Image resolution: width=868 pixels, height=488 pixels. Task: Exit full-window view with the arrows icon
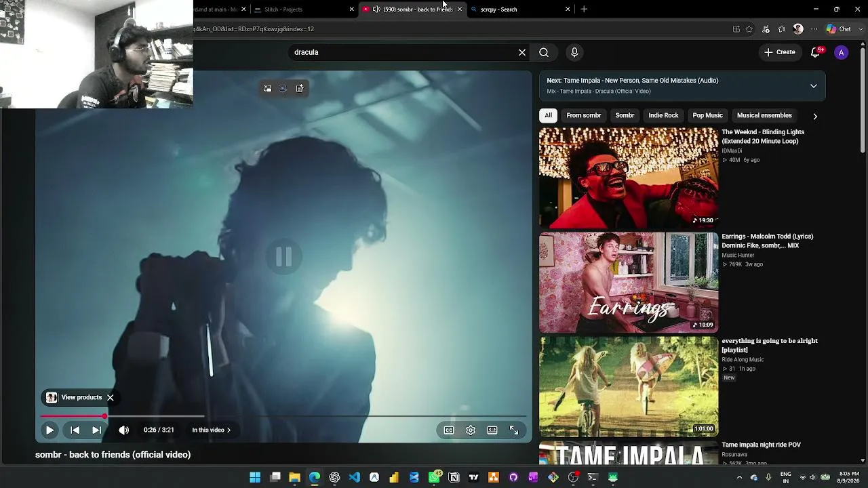(514, 430)
